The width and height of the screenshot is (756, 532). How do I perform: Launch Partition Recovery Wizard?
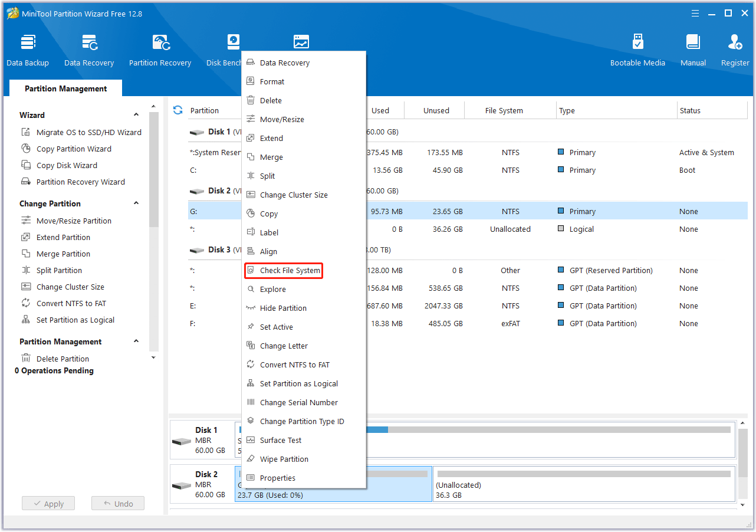pyautogui.click(x=73, y=182)
